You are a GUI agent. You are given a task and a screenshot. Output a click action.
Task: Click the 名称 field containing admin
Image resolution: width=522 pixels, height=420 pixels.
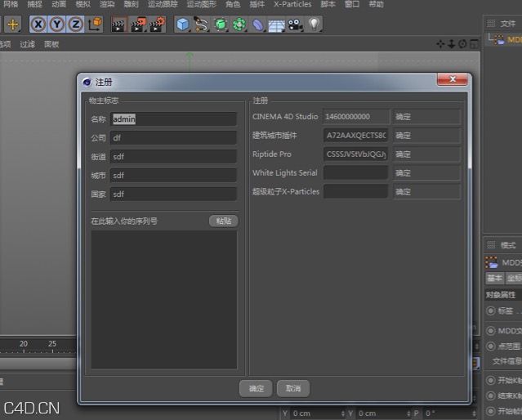coord(173,119)
